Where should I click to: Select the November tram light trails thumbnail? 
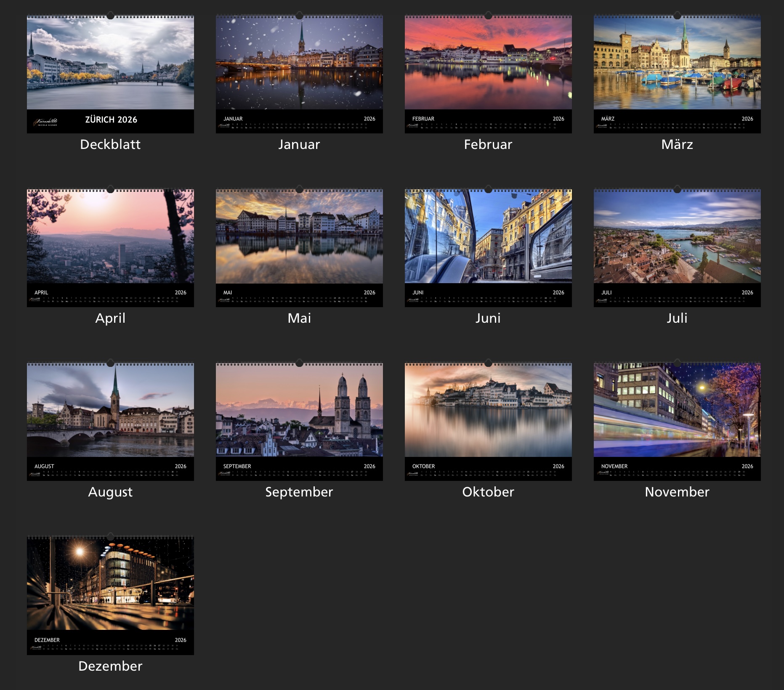coord(677,411)
